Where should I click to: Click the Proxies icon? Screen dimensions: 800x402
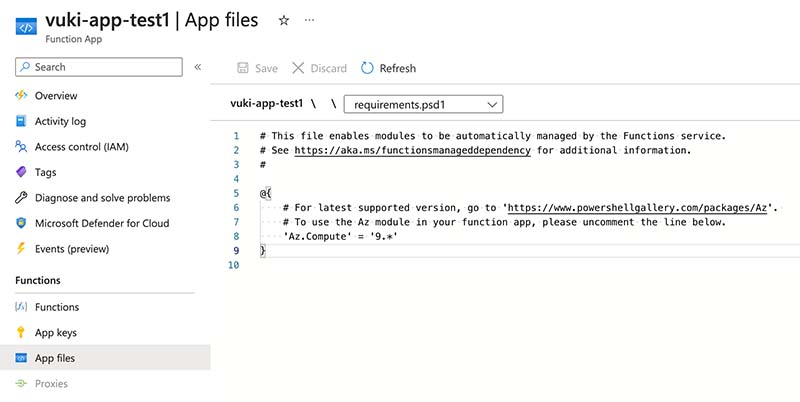[x=21, y=383]
